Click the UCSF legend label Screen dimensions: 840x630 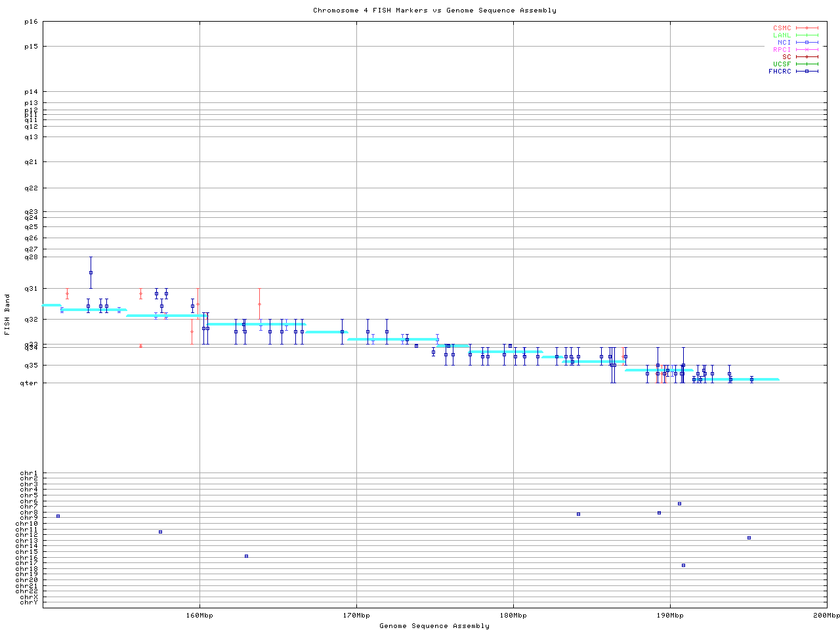pyautogui.click(x=782, y=64)
